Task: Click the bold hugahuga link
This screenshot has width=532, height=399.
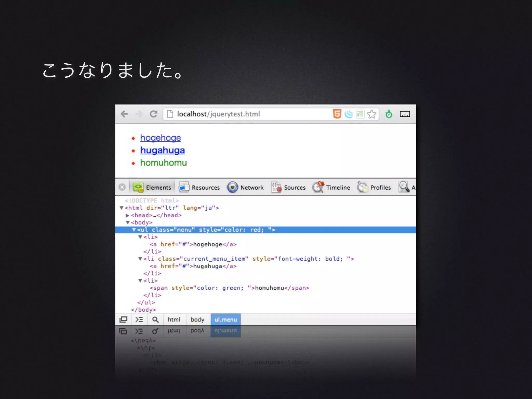Action: pos(162,150)
